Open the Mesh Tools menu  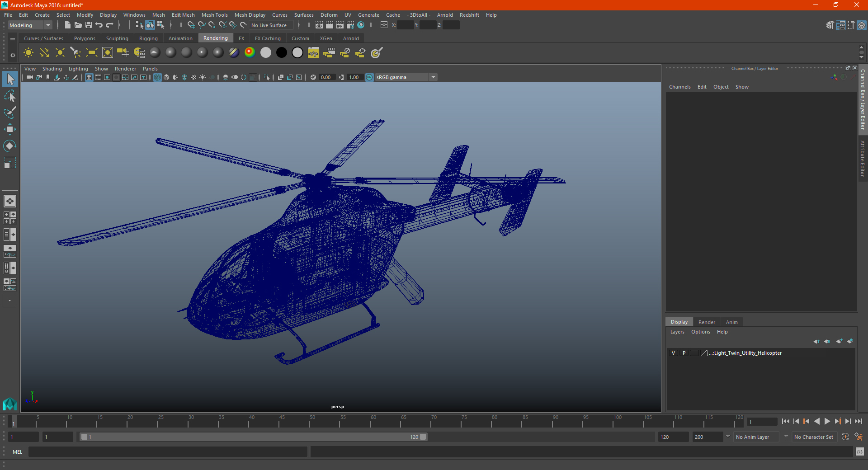point(215,15)
